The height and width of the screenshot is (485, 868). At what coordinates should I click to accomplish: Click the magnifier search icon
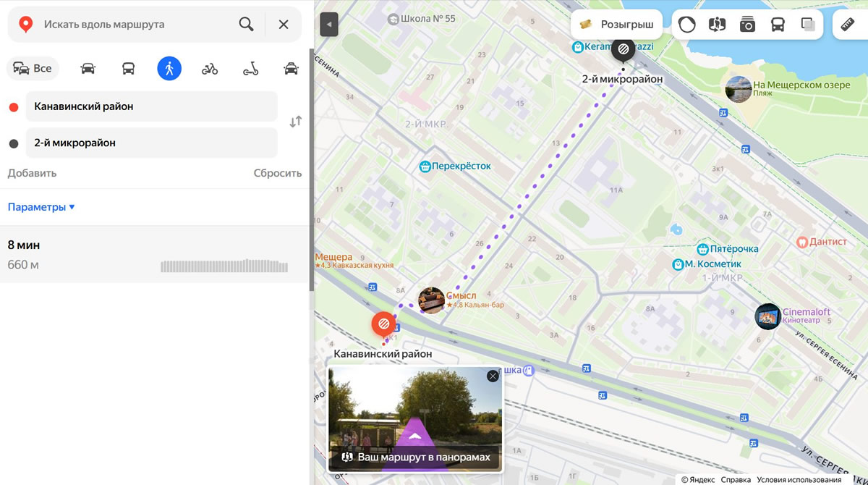click(246, 25)
